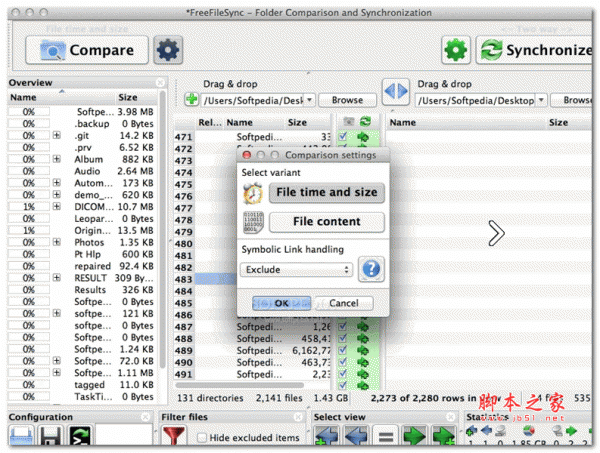The image size is (600, 453).
Task: Uncheck the checkbox for row 491
Action: click(343, 374)
